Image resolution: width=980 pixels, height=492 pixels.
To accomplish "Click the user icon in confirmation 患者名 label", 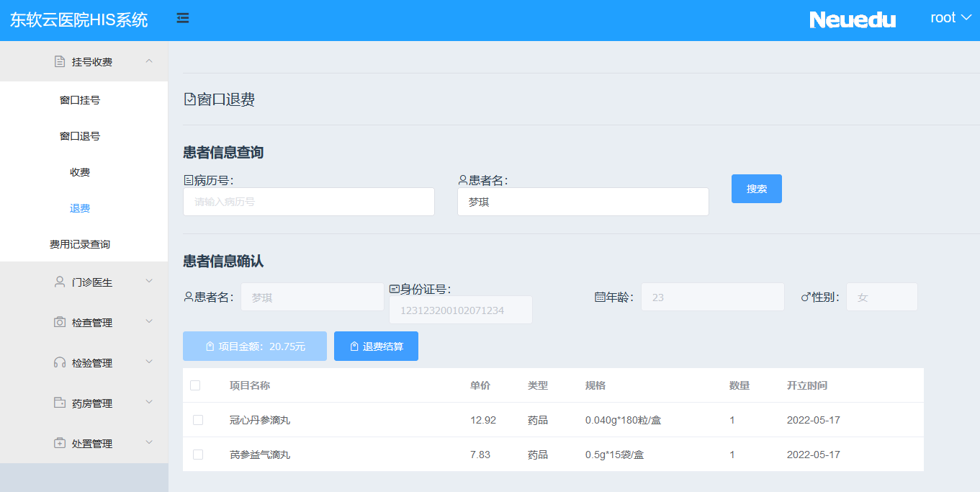I will (189, 297).
